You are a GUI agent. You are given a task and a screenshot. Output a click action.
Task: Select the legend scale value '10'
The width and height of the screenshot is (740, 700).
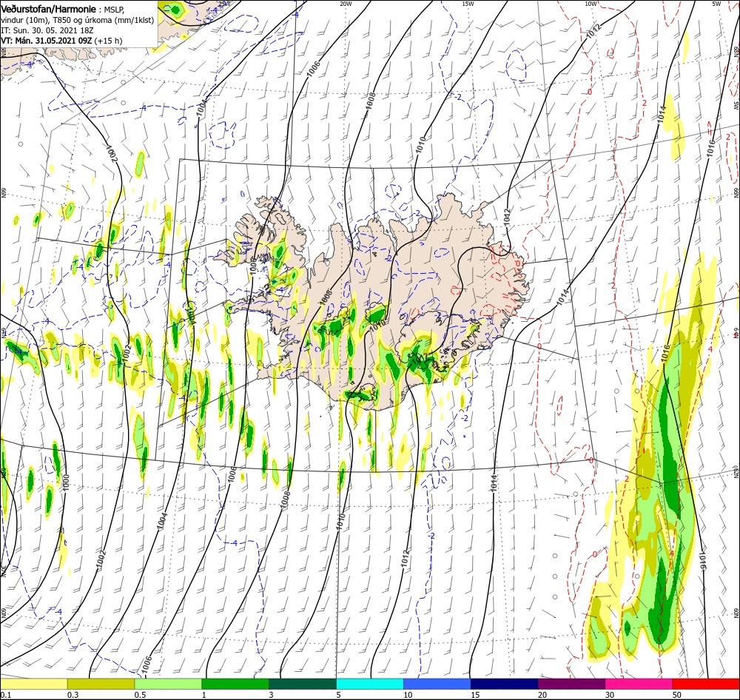(x=408, y=695)
